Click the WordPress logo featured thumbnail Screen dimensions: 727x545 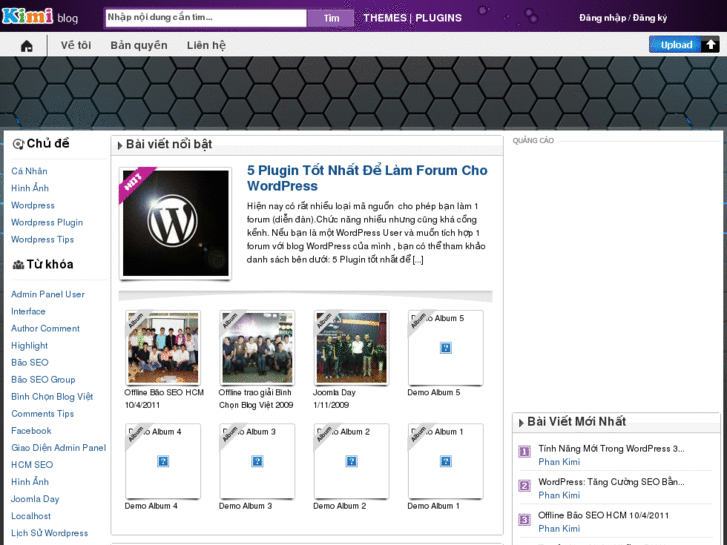(x=175, y=223)
